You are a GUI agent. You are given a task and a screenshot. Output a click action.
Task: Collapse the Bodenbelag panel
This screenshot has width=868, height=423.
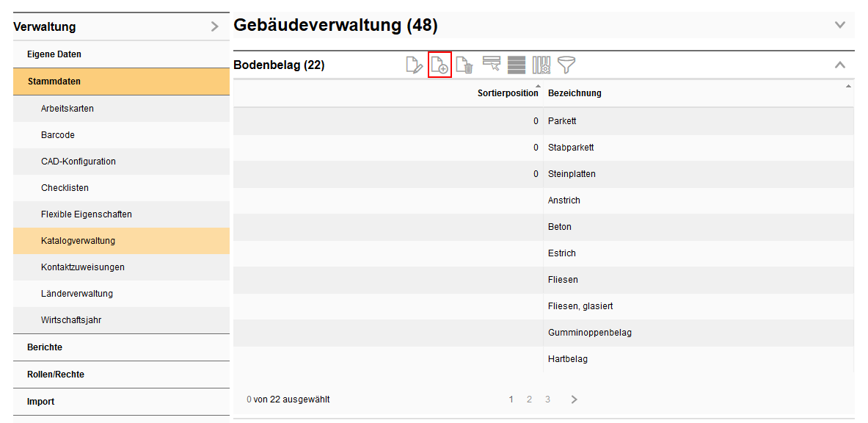(840, 65)
